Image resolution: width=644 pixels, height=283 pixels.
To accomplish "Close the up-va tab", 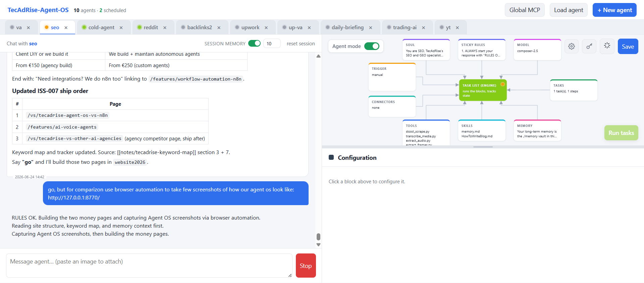I will coord(309,28).
